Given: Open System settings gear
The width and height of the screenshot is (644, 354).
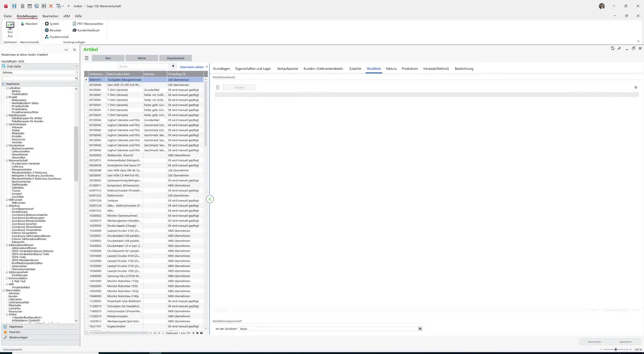Looking at the screenshot, I should 52,24.
